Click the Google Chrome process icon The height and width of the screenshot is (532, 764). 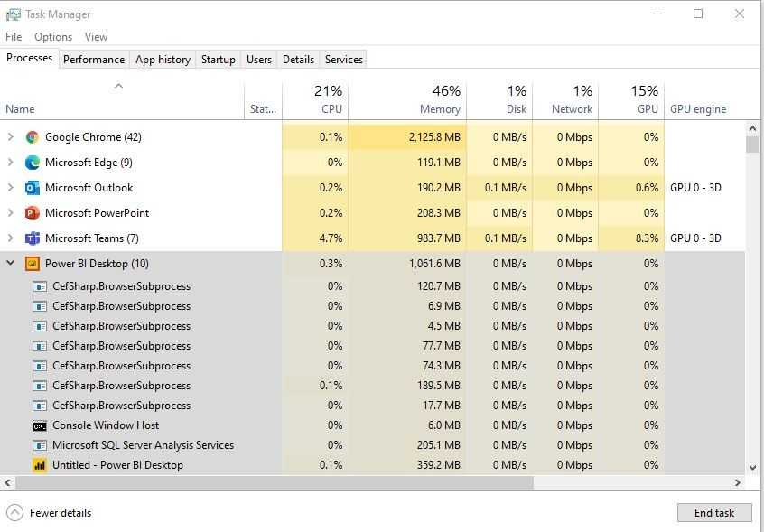33,137
